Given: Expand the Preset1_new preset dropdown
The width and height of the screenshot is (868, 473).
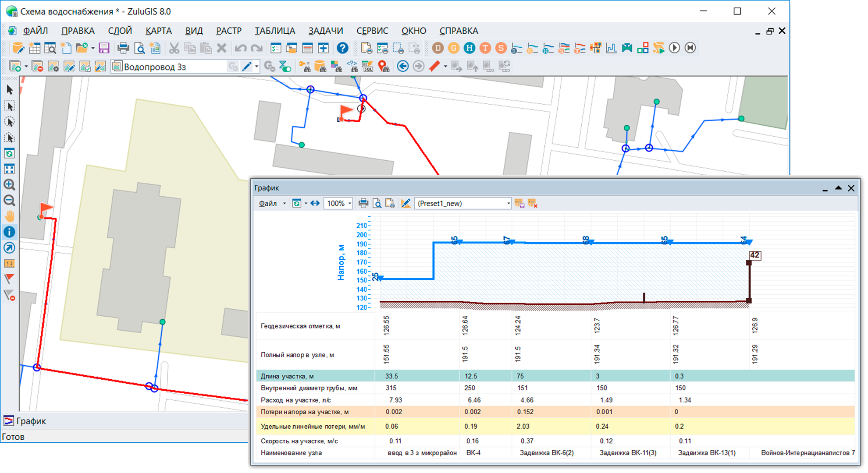Looking at the screenshot, I should point(508,204).
